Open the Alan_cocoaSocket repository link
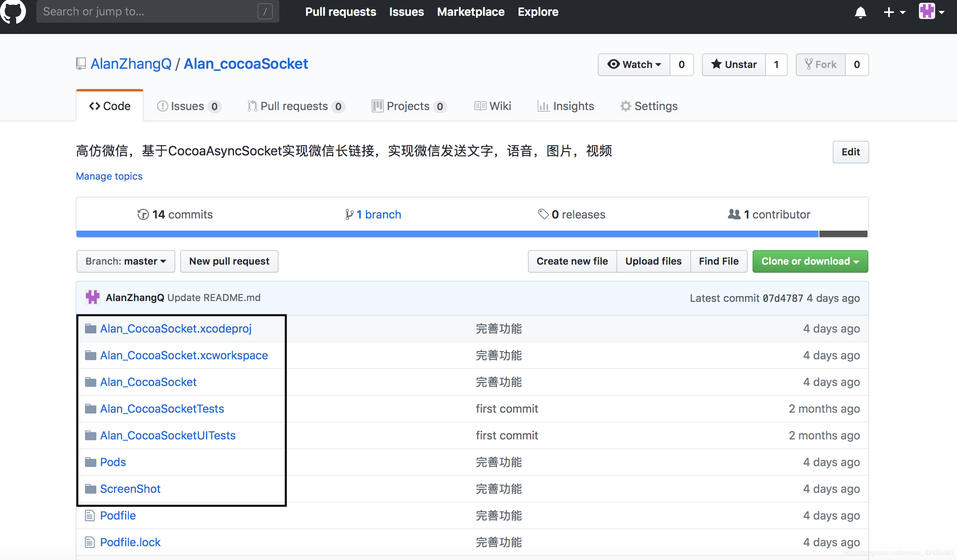 pos(246,64)
